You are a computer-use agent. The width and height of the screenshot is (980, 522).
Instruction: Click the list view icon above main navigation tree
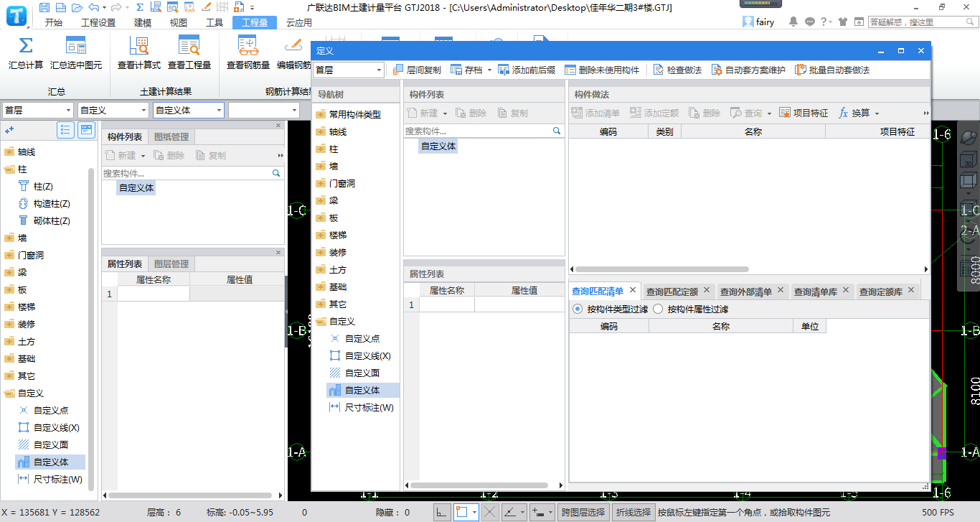tap(65, 130)
